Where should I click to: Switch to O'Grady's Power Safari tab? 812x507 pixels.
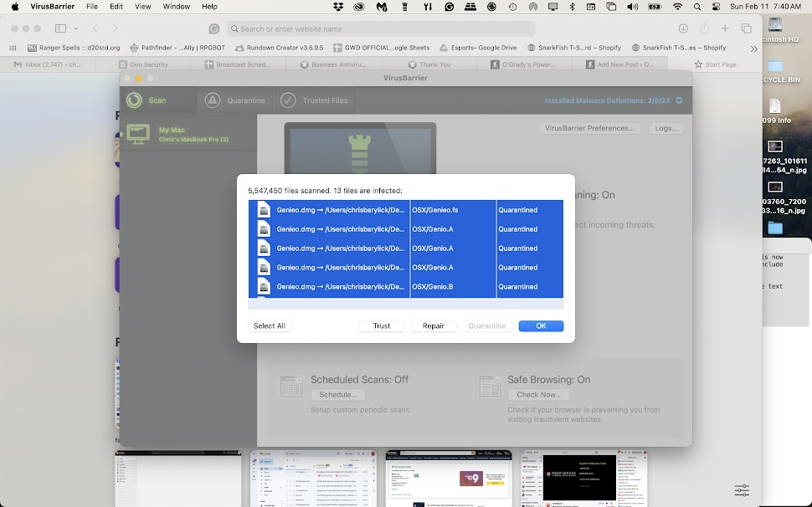(523, 64)
